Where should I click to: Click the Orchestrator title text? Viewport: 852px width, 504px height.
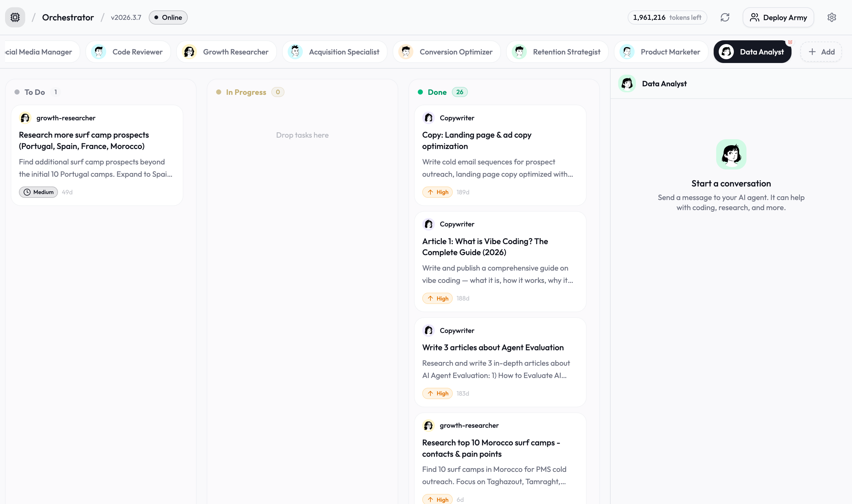(68, 17)
